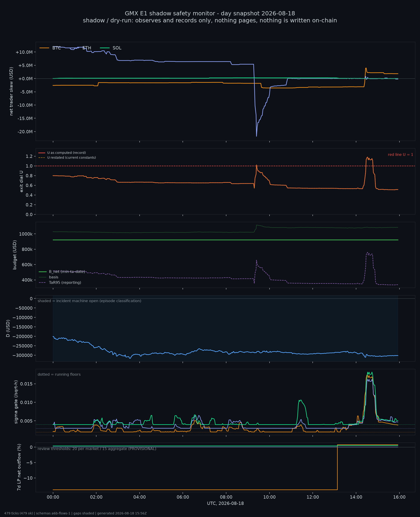
Task: Click the 'U as computed (record)' legend text
Action: 66,153
